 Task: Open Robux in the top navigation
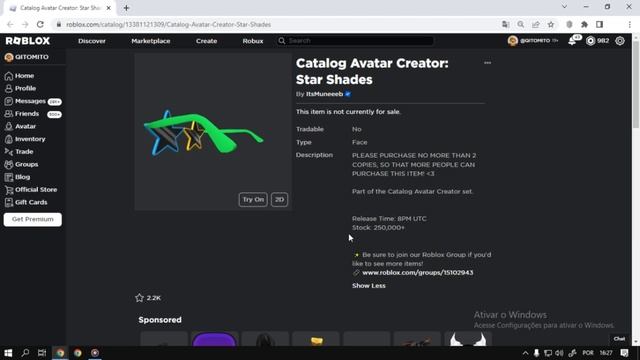(x=253, y=41)
